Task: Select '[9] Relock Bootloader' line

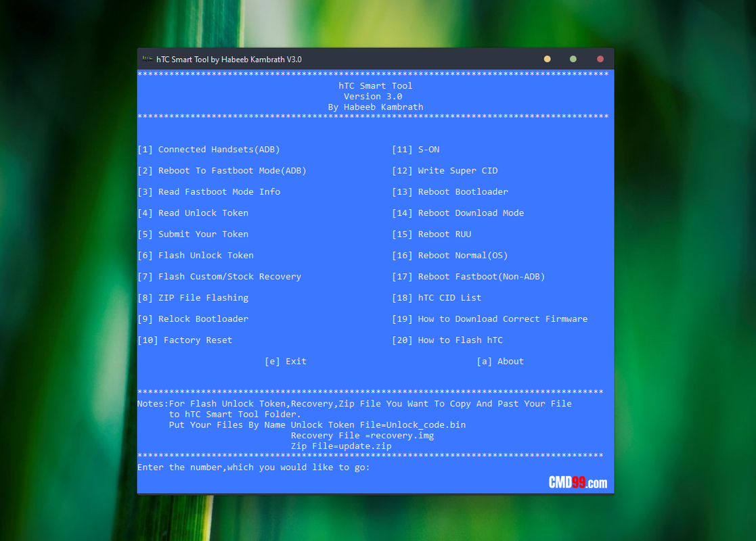Action: point(193,319)
